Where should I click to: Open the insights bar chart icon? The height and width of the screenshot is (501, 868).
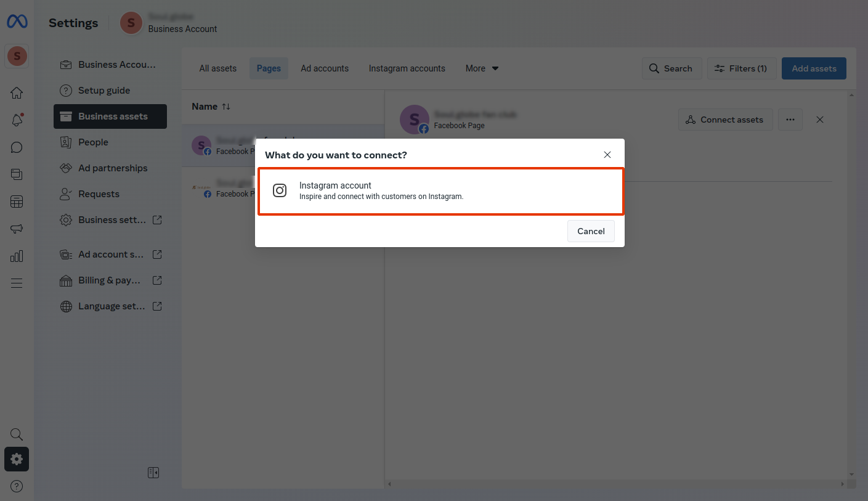point(17,256)
